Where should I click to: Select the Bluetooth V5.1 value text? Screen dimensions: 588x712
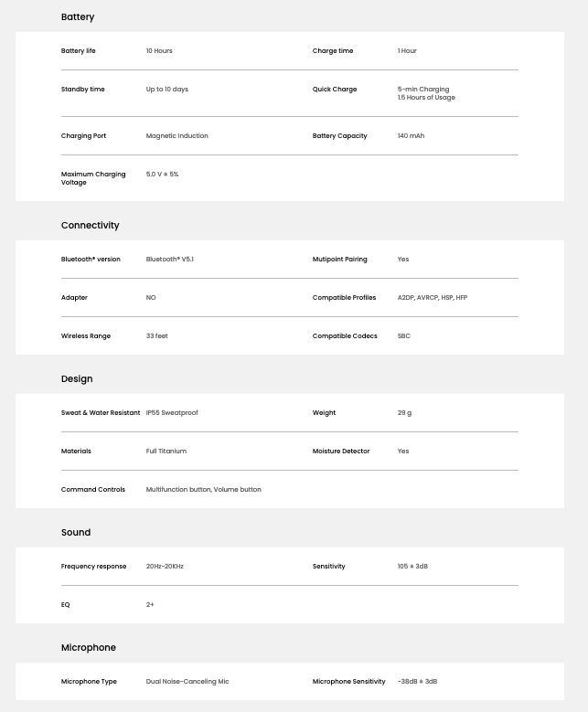point(169,260)
